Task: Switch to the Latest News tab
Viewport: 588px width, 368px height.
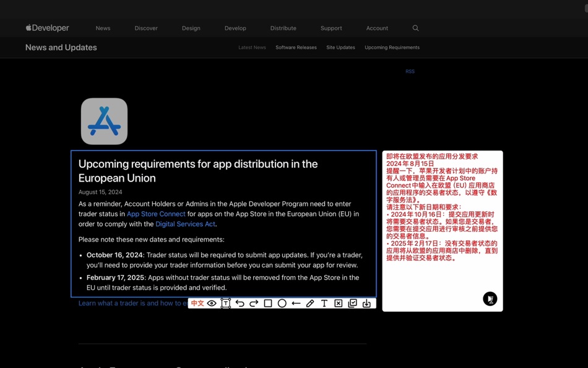Action: (x=252, y=47)
